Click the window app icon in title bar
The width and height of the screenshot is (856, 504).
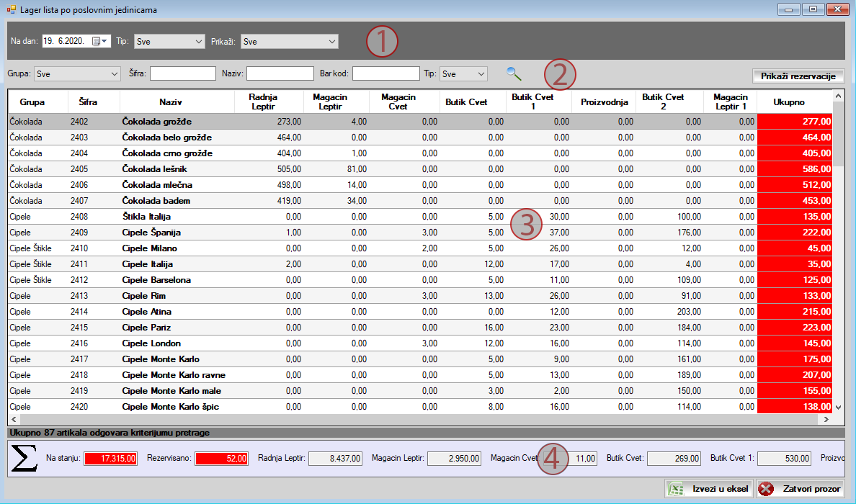pyautogui.click(x=11, y=10)
